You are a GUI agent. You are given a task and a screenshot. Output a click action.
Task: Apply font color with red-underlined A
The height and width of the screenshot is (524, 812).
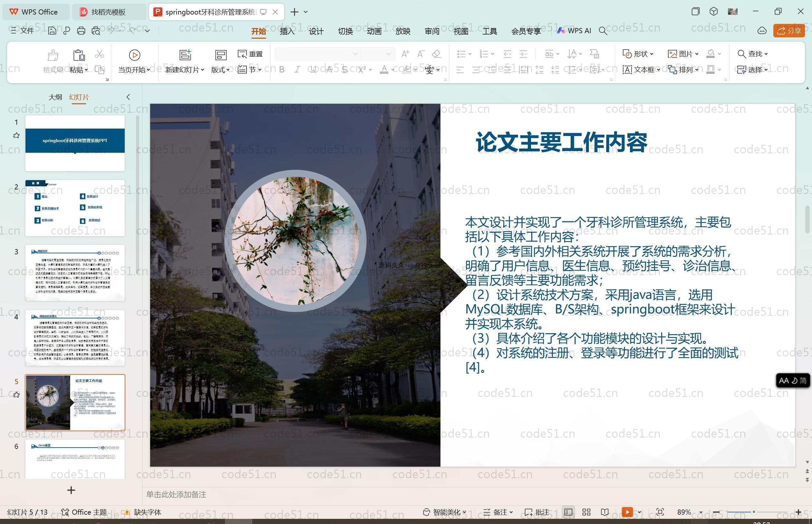(x=384, y=70)
